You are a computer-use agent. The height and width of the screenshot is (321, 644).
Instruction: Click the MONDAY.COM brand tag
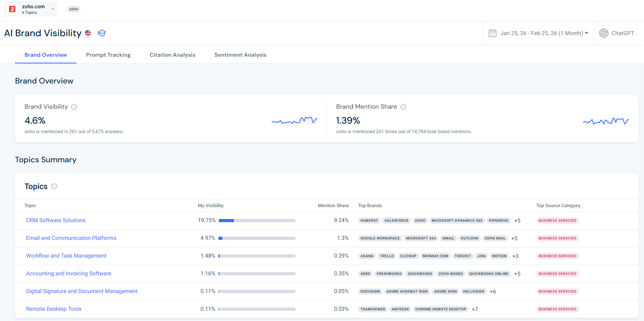pos(435,256)
